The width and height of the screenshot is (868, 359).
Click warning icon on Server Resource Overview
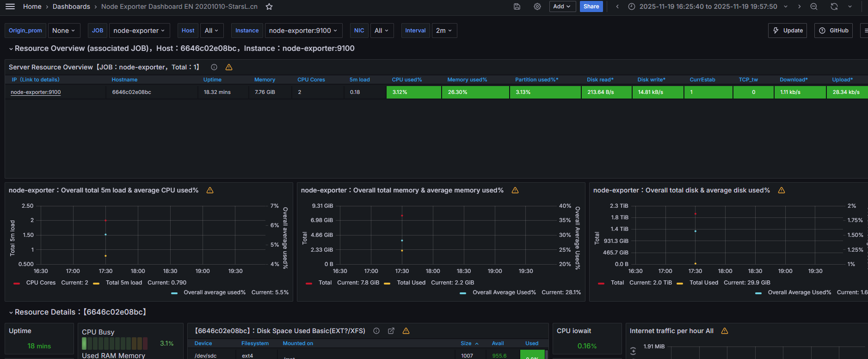[x=229, y=67]
